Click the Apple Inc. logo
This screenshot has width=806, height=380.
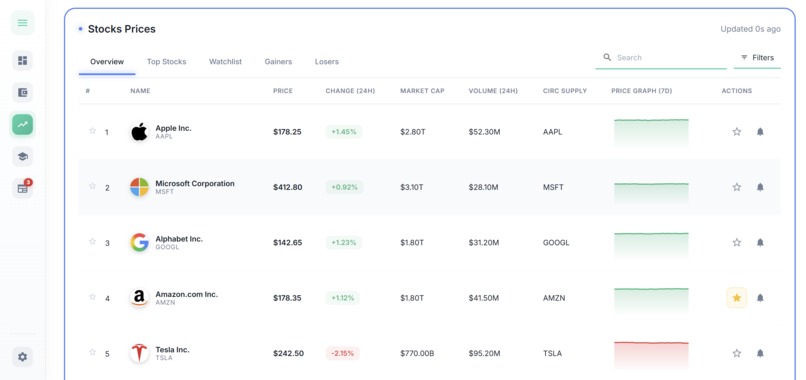[139, 132]
